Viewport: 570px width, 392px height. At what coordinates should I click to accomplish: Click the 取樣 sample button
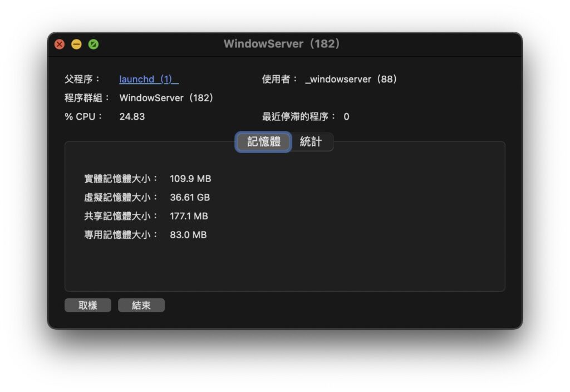tap(87, 305)
